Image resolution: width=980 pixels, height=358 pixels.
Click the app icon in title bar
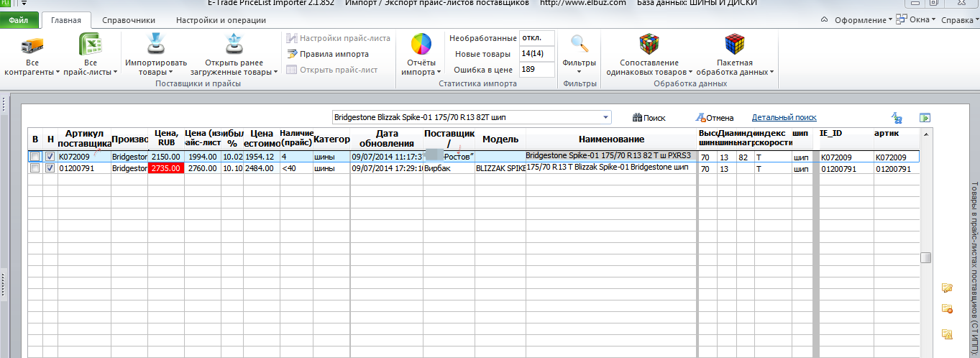[4, 3]
